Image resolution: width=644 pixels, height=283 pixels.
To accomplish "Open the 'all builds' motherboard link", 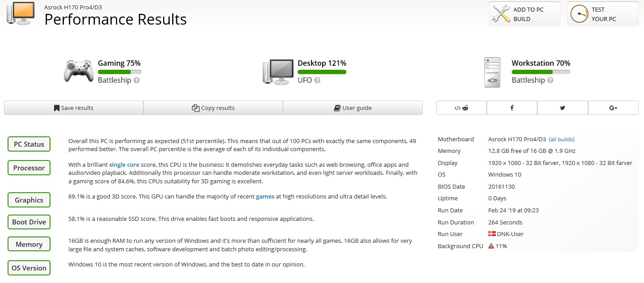I will coord(562,139).
